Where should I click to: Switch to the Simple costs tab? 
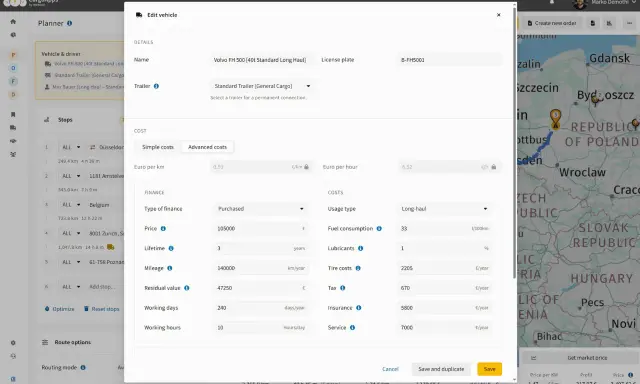[x=158, y=147]
